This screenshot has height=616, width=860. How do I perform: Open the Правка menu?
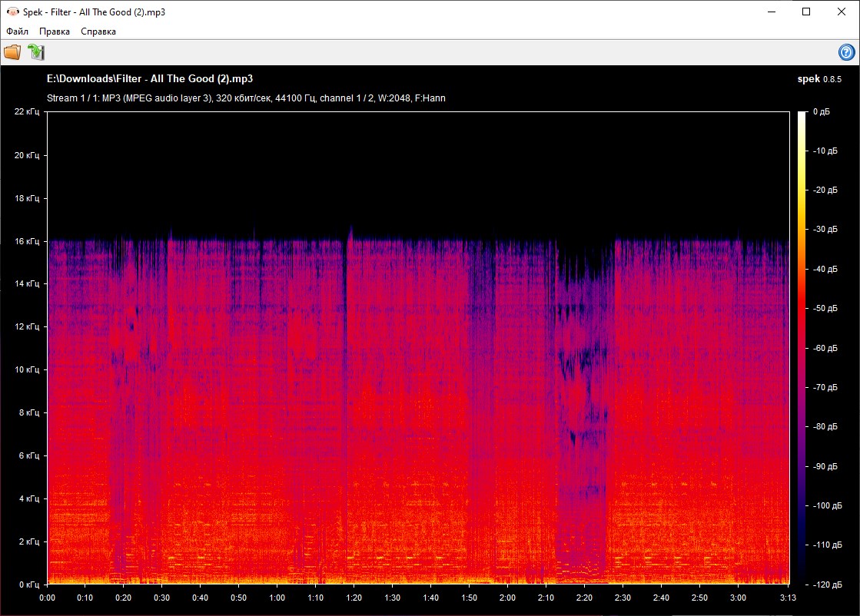(55, 31)
